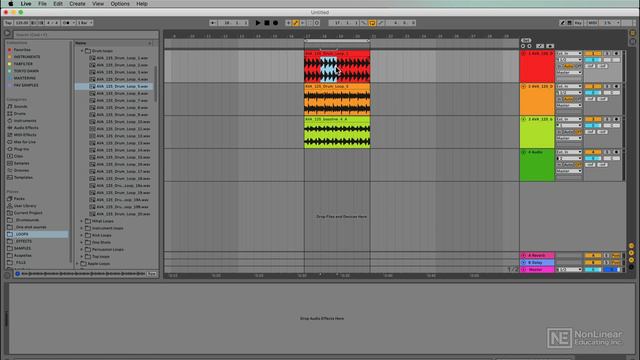Open the Options menu
The width and height of the screenshot is (640, 360).
[x=120, y=4]
